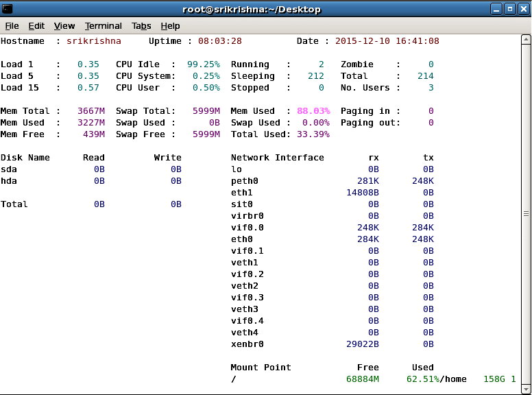This screenshot has width=532, height=395.
Task: Maximize the terminal window
Action: point(510,9)
